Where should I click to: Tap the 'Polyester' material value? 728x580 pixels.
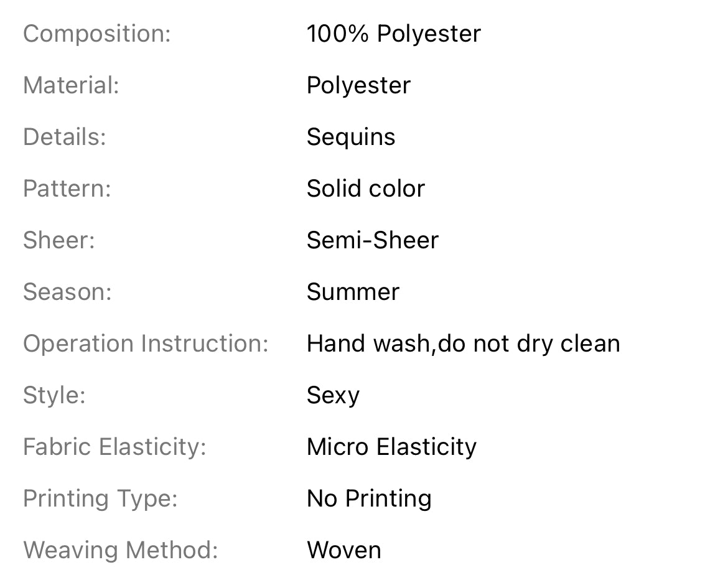[x=358, y=85]
